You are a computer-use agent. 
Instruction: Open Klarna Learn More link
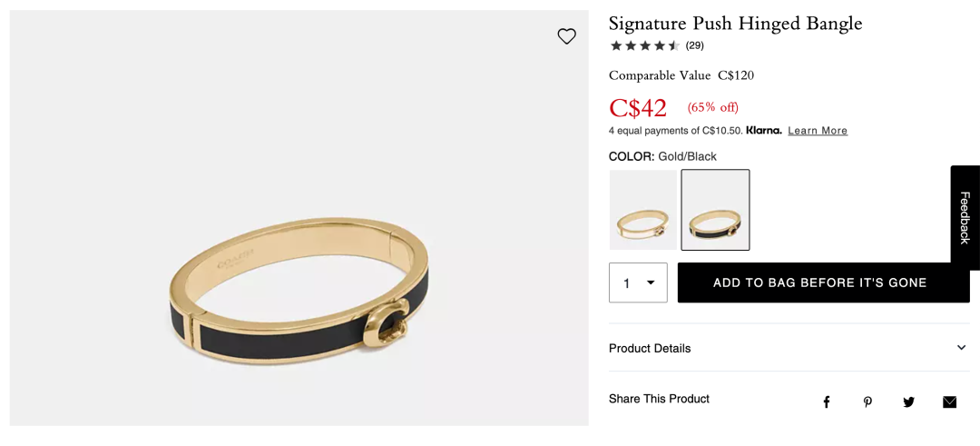817,131
